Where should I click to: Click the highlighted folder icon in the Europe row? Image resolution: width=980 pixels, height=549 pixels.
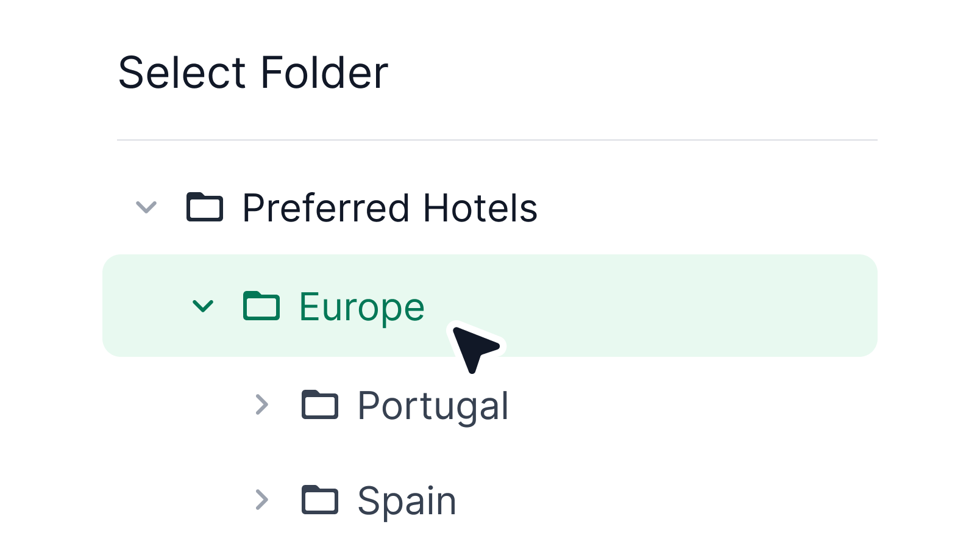point(262,306)
